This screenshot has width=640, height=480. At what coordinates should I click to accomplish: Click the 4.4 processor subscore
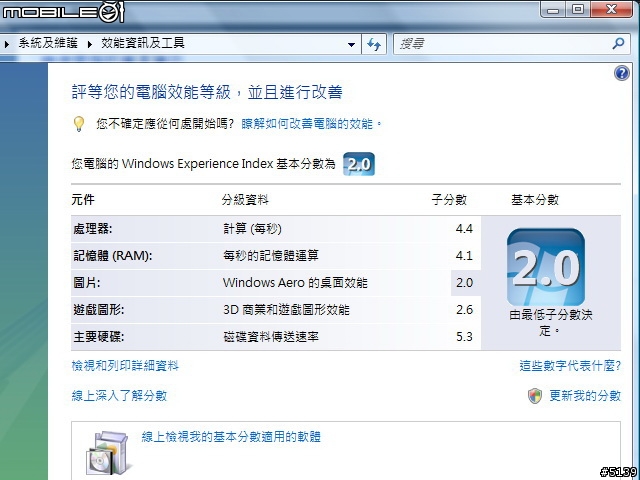[464, 229]
